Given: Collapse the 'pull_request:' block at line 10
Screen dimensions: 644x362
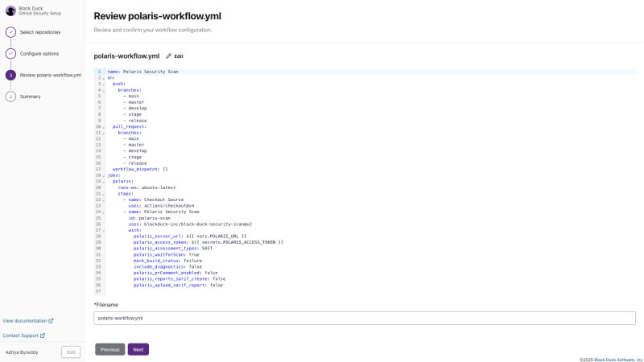Looking at the screenshot, I should (103, 126).
